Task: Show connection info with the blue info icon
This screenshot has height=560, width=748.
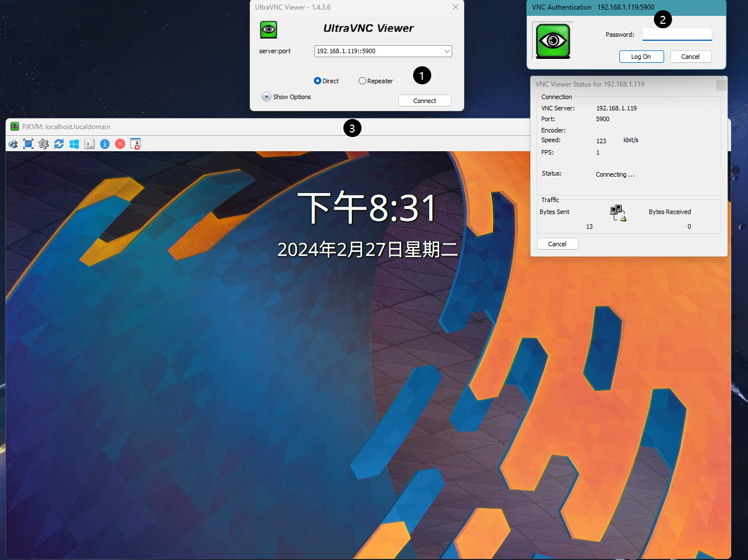Action: (x=105, y=144)
